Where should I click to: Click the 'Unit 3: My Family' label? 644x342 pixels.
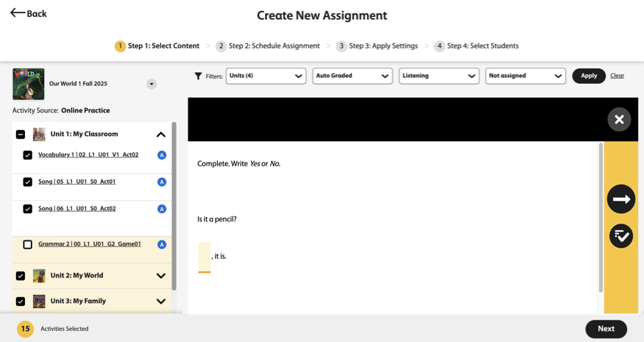click(78, 301)
